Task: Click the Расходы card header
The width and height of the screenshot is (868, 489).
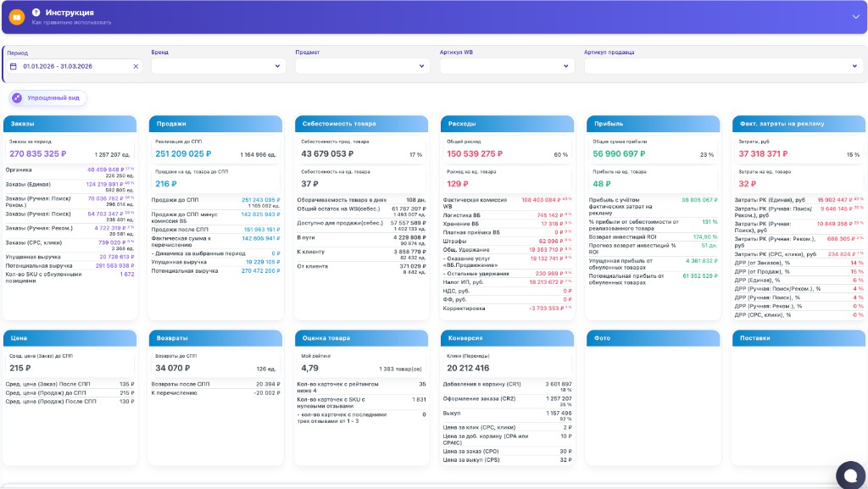Action: (x=507, y=124)
